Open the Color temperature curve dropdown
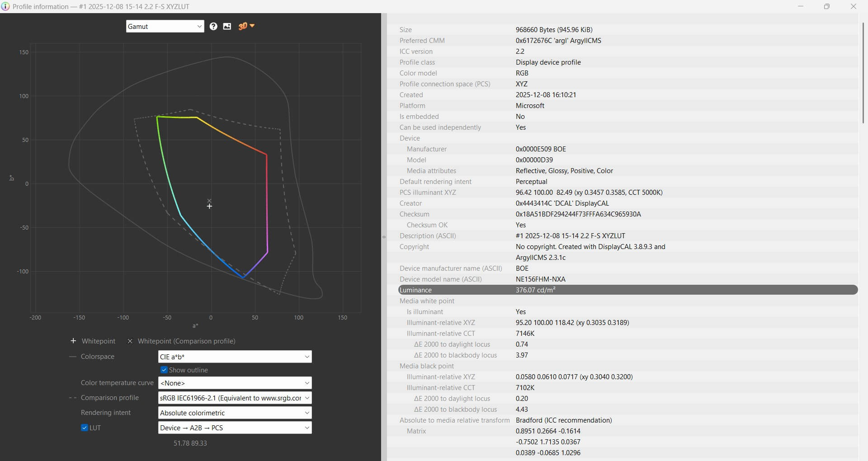Screen dimensions: 868x461 [x=235, y=383]
